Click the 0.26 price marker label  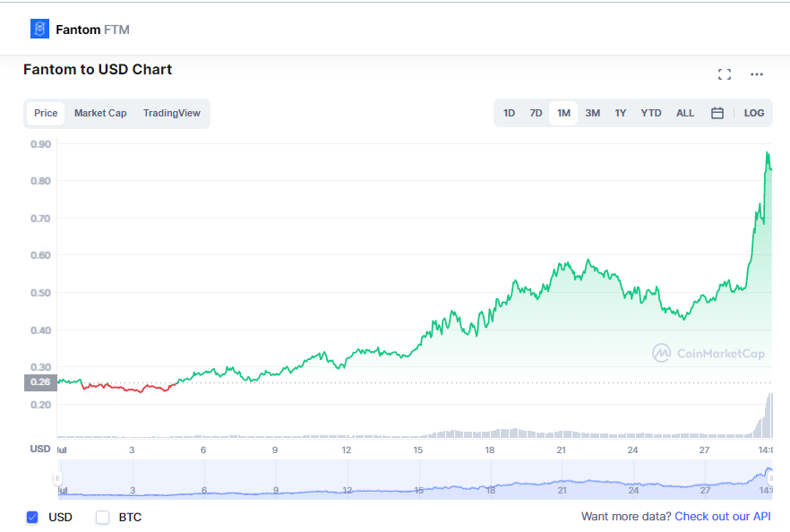point(40,382)
